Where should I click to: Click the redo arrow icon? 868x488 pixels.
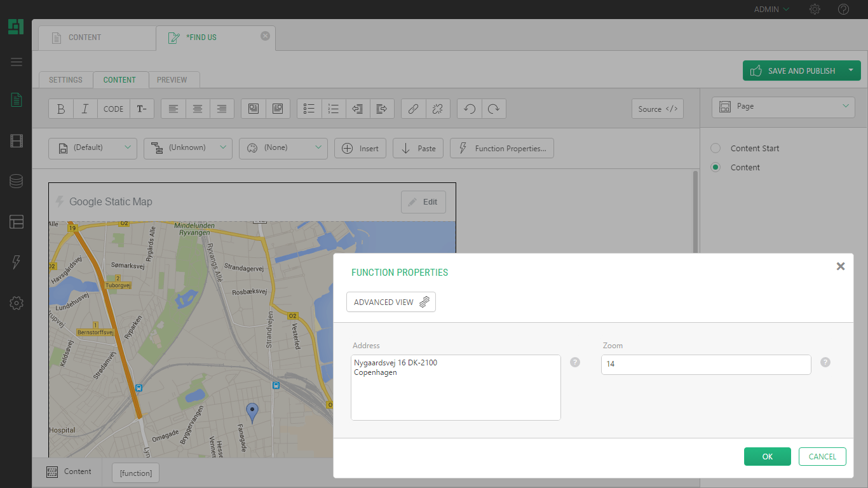(x=494, y=109)
